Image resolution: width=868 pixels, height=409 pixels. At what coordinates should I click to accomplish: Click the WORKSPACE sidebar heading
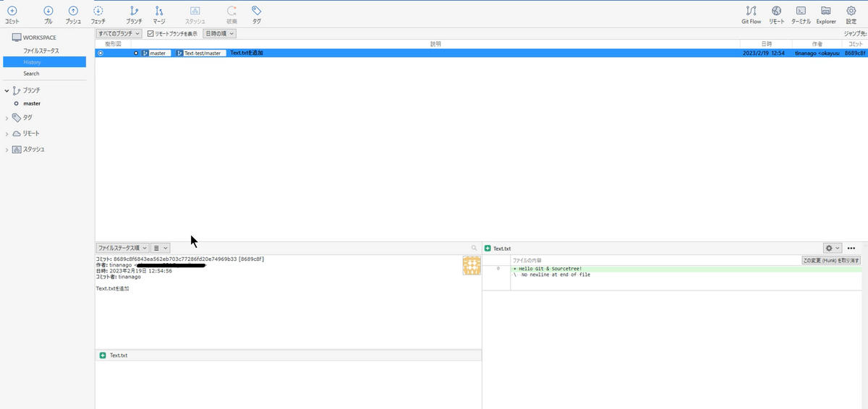click(33, 38)
